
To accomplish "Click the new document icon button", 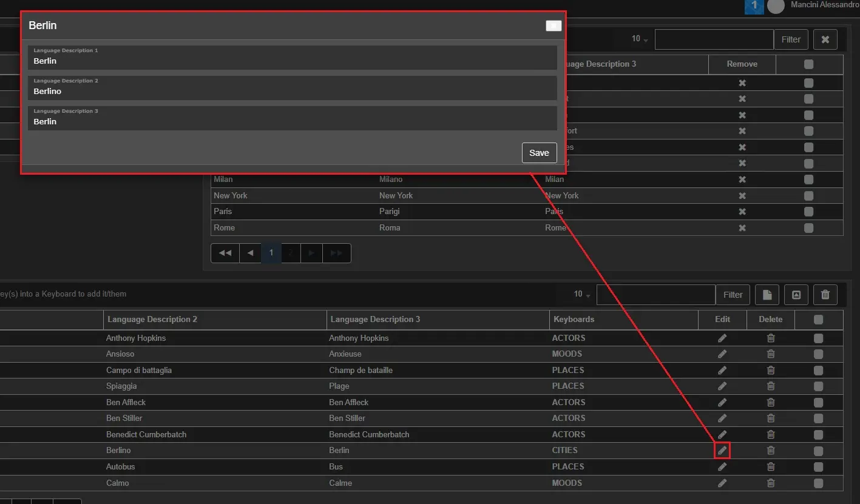I will pos(767,295).
